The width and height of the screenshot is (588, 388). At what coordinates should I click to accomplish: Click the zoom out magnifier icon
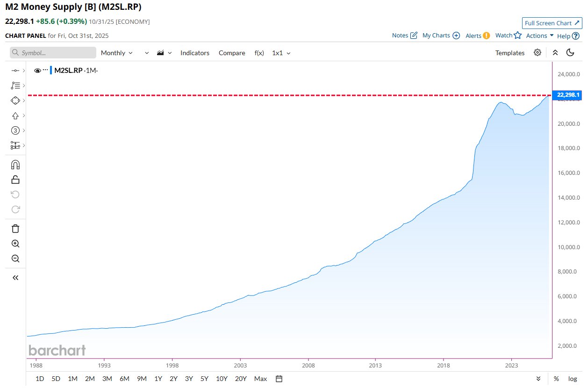pyautogui.click(x=15, y=259)
